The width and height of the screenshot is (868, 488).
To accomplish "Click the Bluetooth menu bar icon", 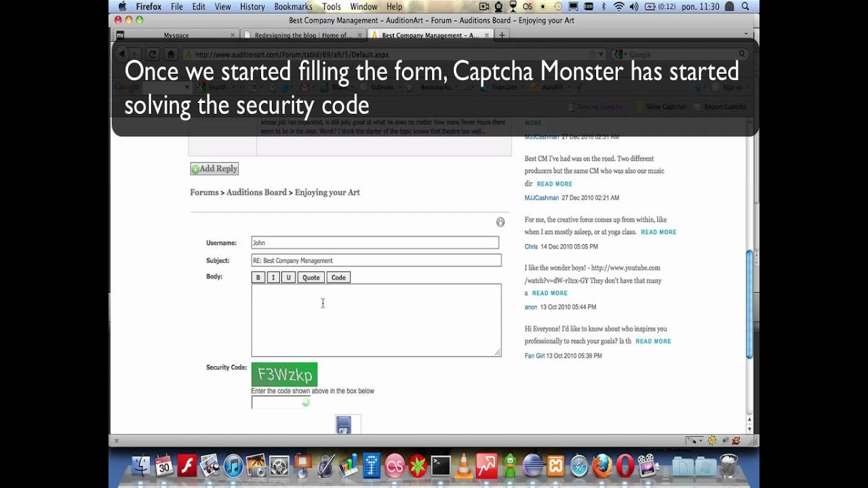I will [604, 7].
